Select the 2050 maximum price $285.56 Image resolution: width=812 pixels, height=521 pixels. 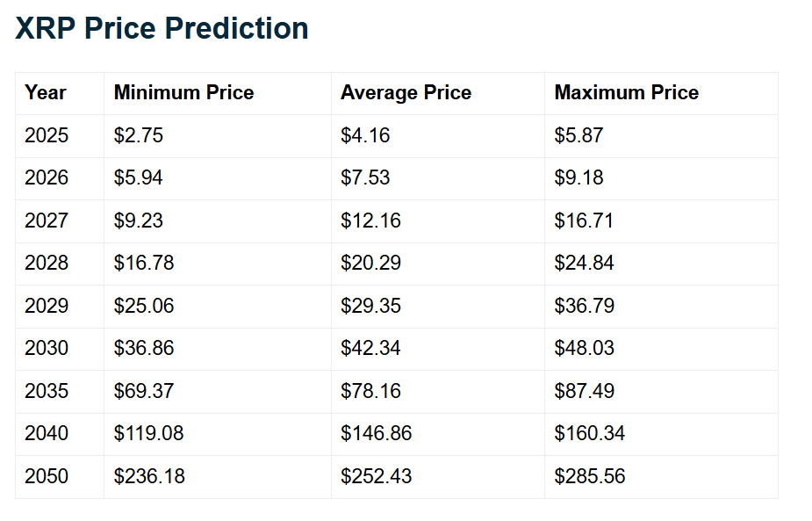click(x=589, y=476)
